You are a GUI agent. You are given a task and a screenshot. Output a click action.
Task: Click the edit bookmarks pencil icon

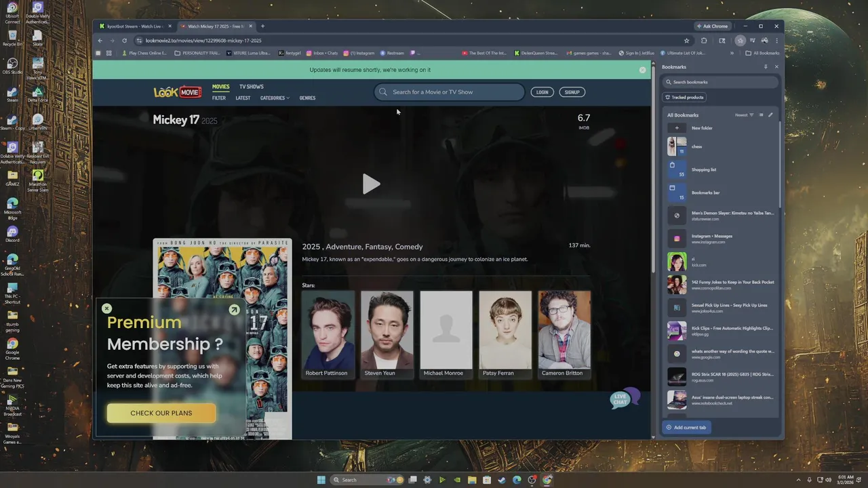[x=770, y=115]
